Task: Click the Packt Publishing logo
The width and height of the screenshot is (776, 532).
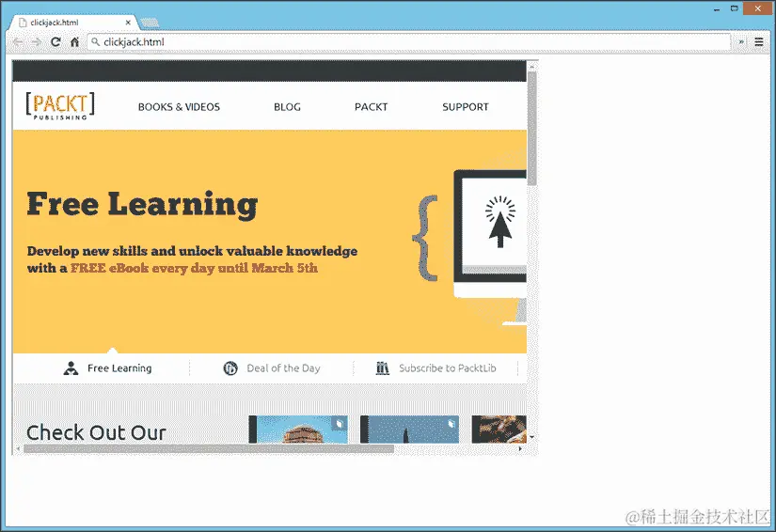Action: (60, 106)
